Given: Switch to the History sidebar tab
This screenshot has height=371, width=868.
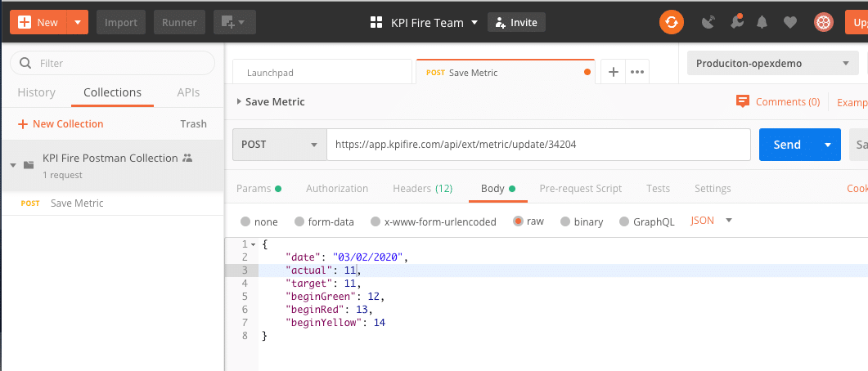Looking at the screenshot, I should pyautogui.click(x=37, y=92).
